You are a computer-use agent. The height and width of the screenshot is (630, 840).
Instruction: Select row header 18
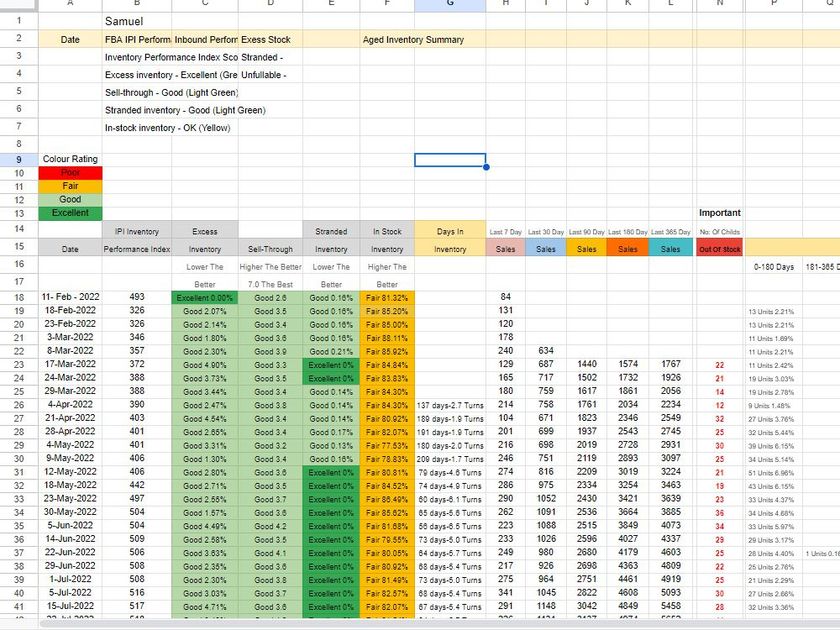click(18, 297)
